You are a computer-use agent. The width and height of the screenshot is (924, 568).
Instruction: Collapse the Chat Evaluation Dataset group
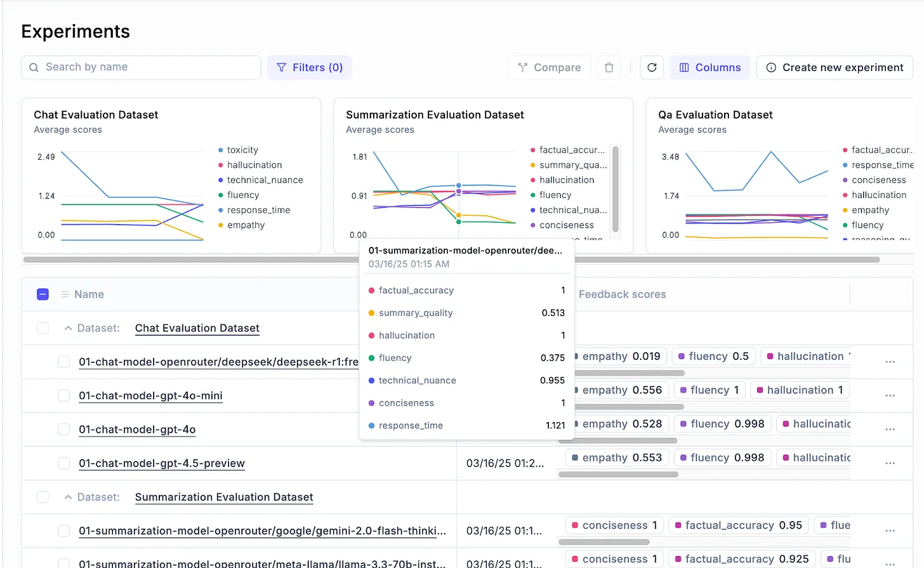tap(68, 328)
